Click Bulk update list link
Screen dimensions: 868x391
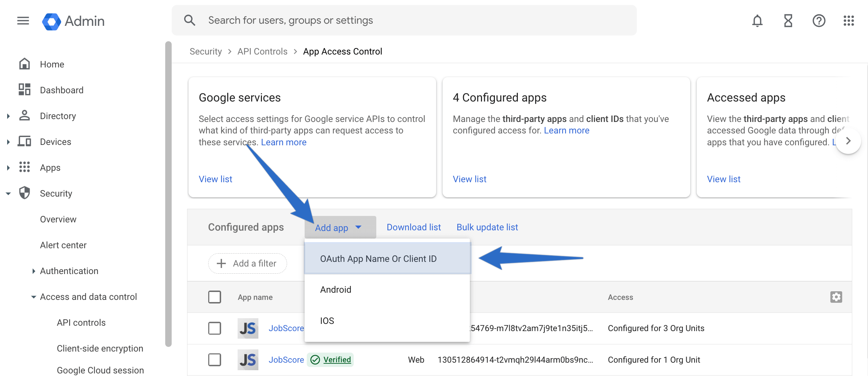tap(487, 227)
